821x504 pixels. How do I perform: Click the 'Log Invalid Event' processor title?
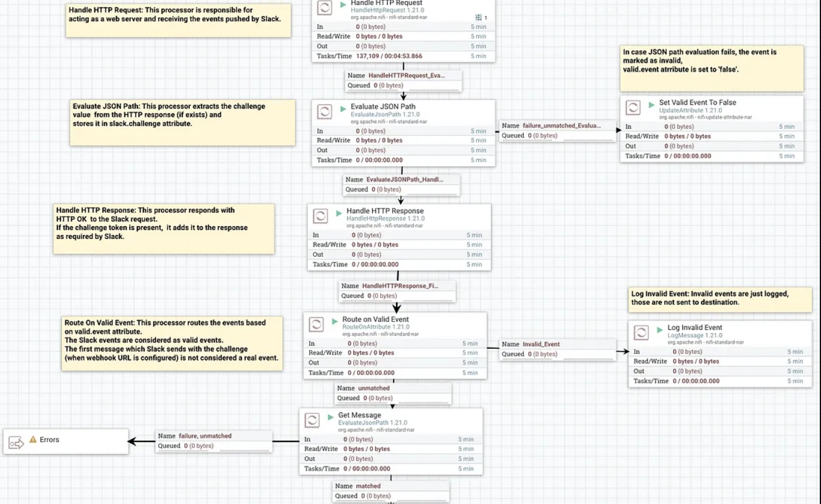(x=695, y=328)
